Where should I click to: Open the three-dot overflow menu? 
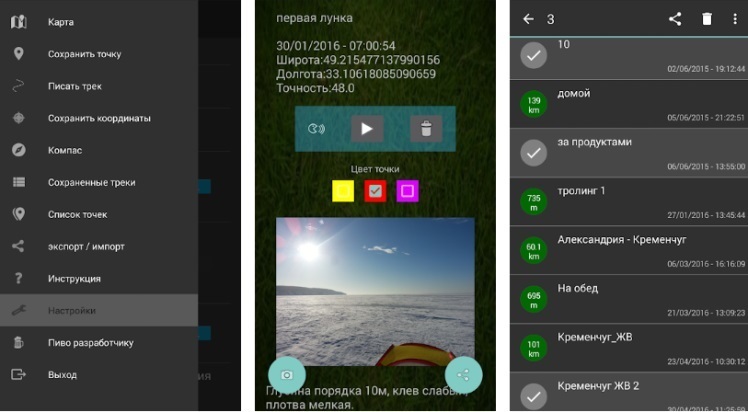point(735,19)
